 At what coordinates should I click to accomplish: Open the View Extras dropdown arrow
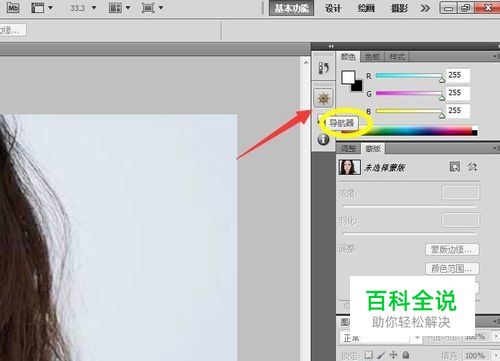click(50, 7)
